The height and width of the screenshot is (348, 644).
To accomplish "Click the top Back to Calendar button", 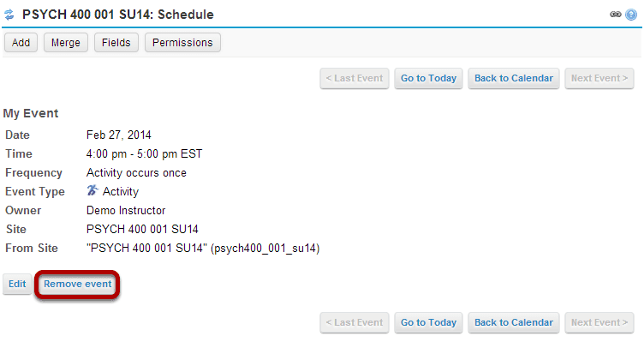I will click(x=514, y=79).
